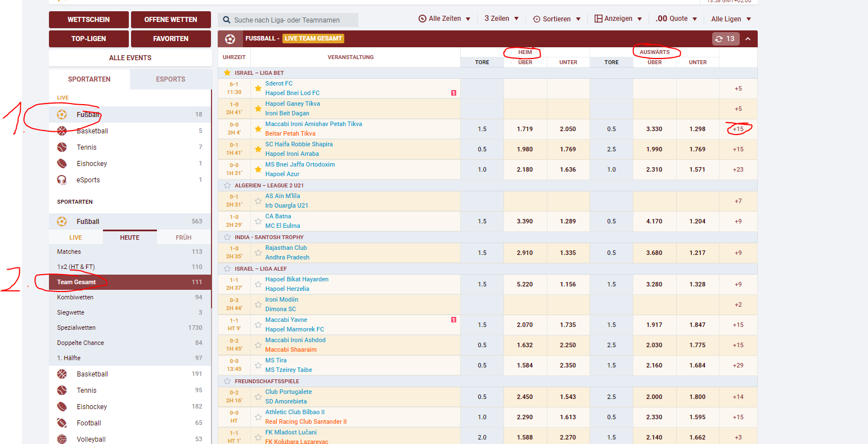The image size is (868, 444).
Task: Click the Football 65 sport icon
Action: pyautogui.click(x=62, y=423)
